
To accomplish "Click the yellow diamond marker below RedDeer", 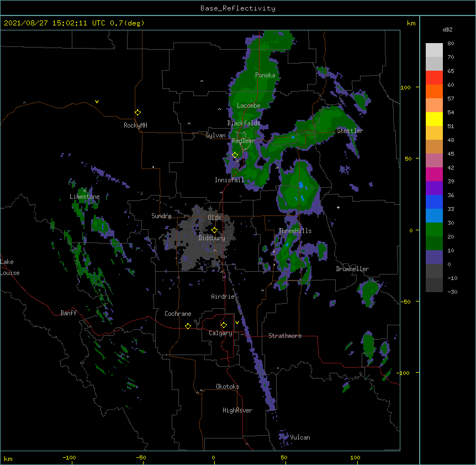I will click(235, 155).
